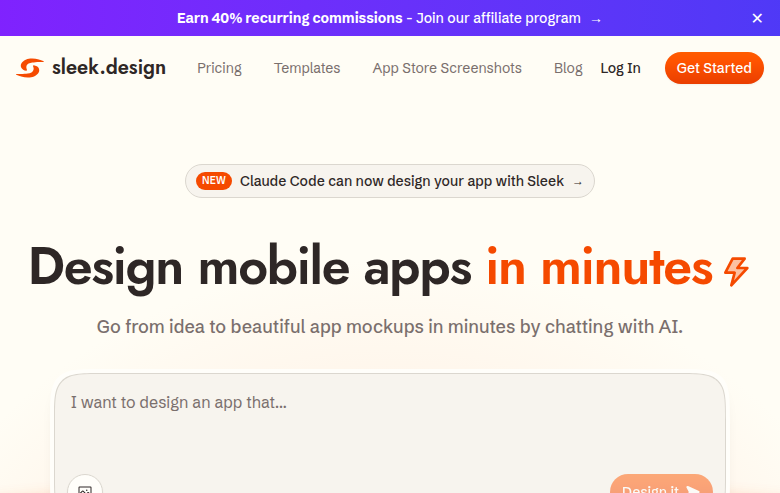The image size is (780, 493).
Task: Open App Store Screenshots page
Action: tap(447, 68)
